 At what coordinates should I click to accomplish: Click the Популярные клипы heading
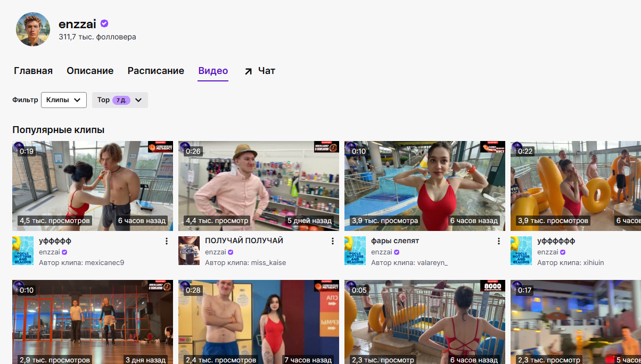pyautogui.click(x=59, y=130)
